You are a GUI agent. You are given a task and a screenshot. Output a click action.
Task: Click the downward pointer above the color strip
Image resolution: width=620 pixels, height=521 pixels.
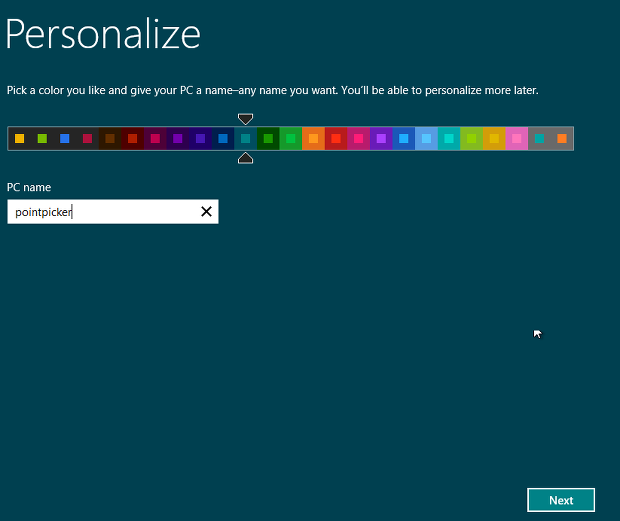tap(246, 119)
